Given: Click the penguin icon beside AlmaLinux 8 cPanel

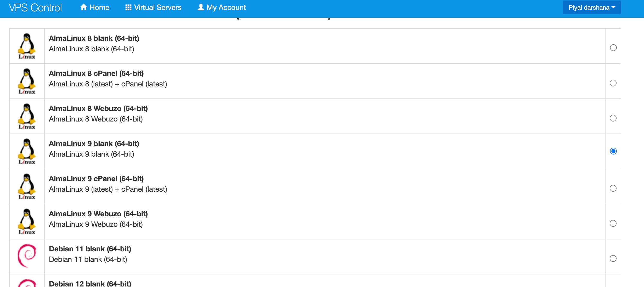Looking at the screenshot, I should 27,81.
